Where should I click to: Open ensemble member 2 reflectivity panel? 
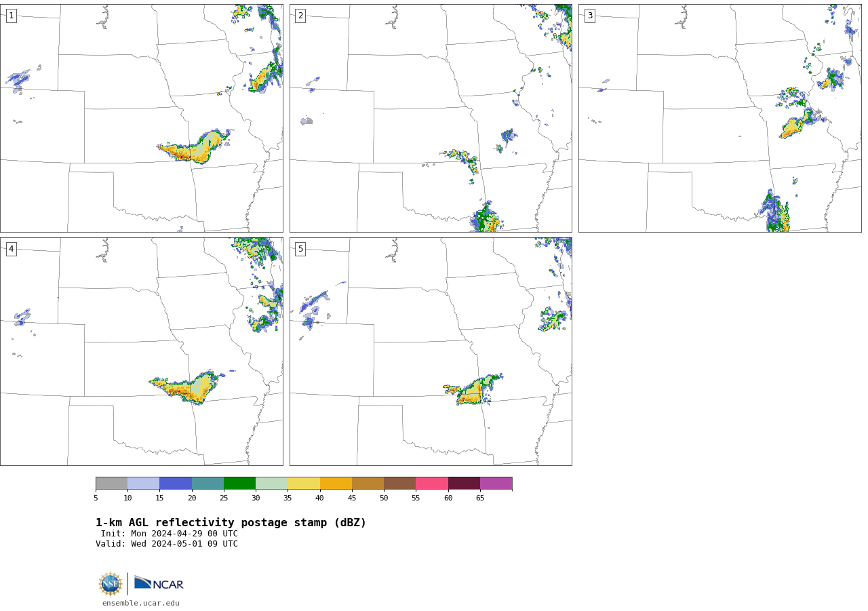(x=431, y=118)
